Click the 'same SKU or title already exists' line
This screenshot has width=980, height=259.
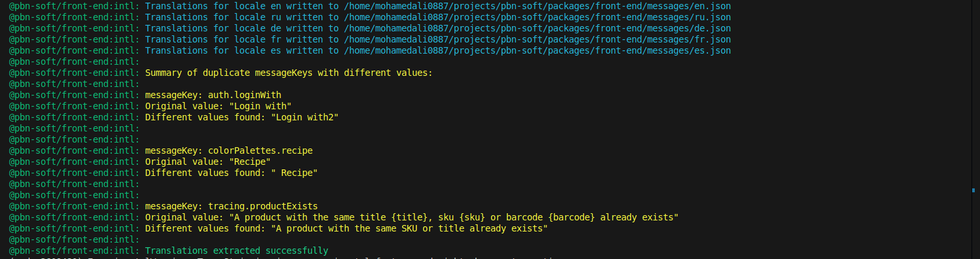(x=346, y=228)
